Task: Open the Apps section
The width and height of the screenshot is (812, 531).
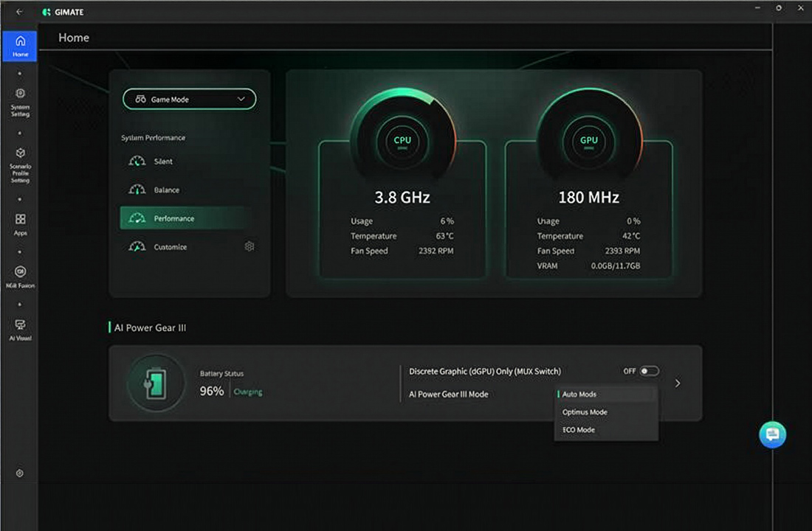Action: [20, 225]
